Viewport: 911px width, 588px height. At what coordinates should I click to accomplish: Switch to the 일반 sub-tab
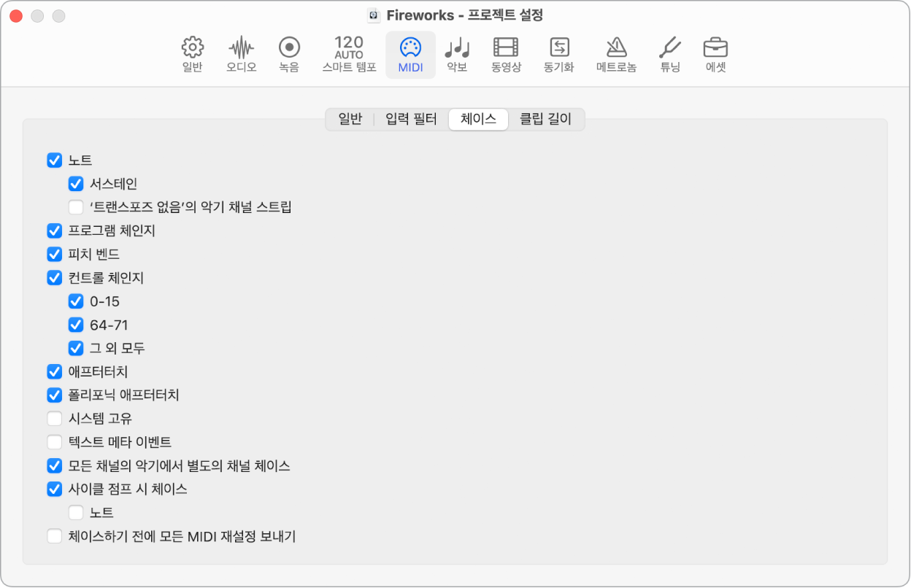[x=350, y=120]
